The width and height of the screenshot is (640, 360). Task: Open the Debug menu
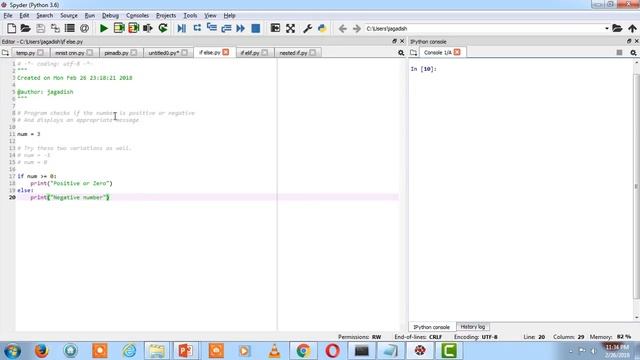pos(110,16)
